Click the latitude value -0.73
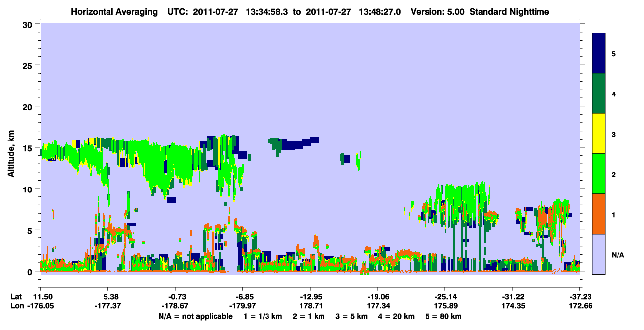Screen dimensions: 644x330 click(x=175, y=296)
